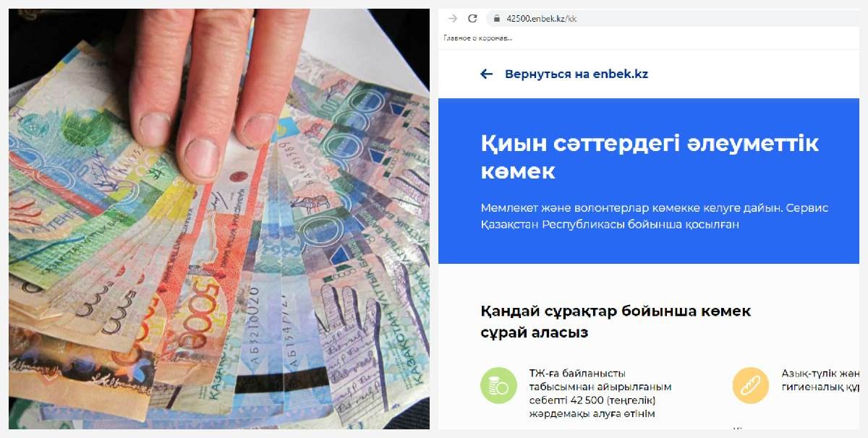This screenshot has width=868, height=438.
Task: Click the browser forward arrow
Action: pos(453,18)
